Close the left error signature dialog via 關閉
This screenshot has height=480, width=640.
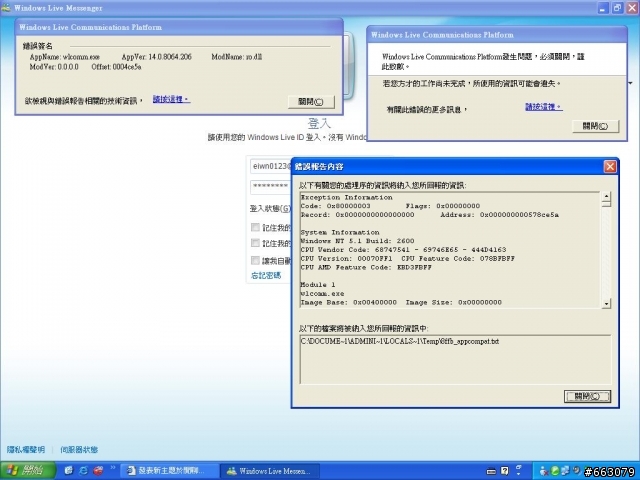click(311, 102)
